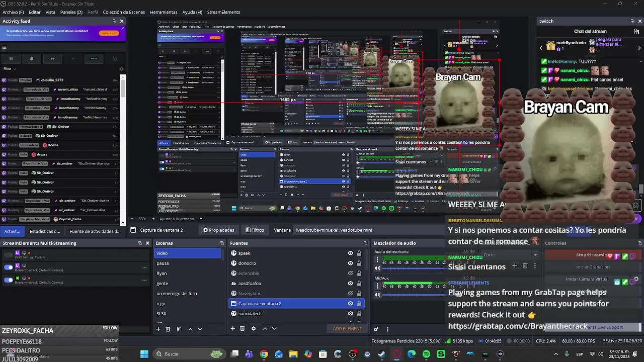Open source properties gear in Fuentes toolbar
Viewport: 644px width, 362px height.
[253, 328]
